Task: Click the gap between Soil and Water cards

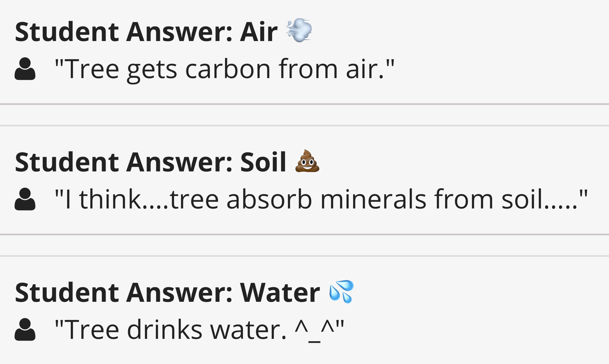Action: 304,245
